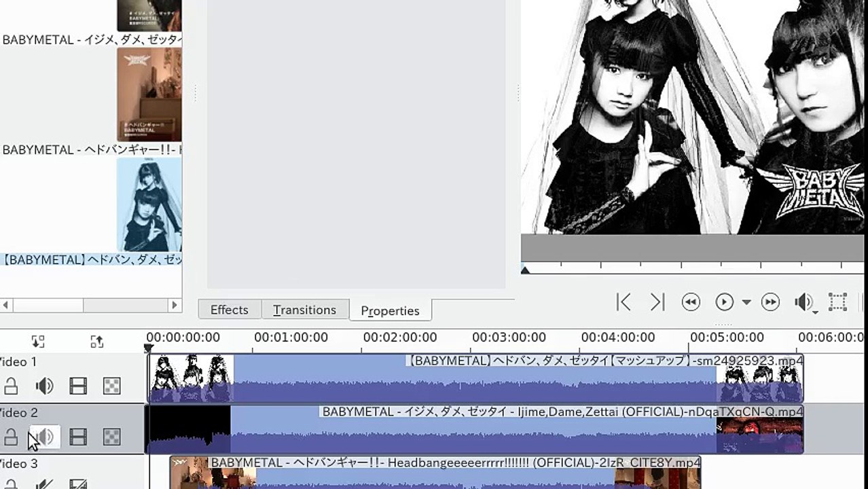Toggle compositing on Video 2 track

[x=111, y=437]
